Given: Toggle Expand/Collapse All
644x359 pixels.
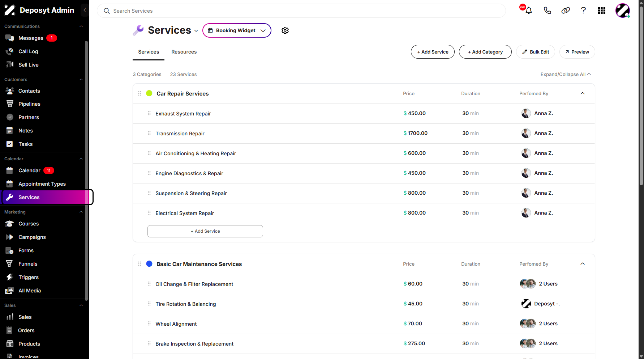Looking at the screenshot, I should [566, 74].
